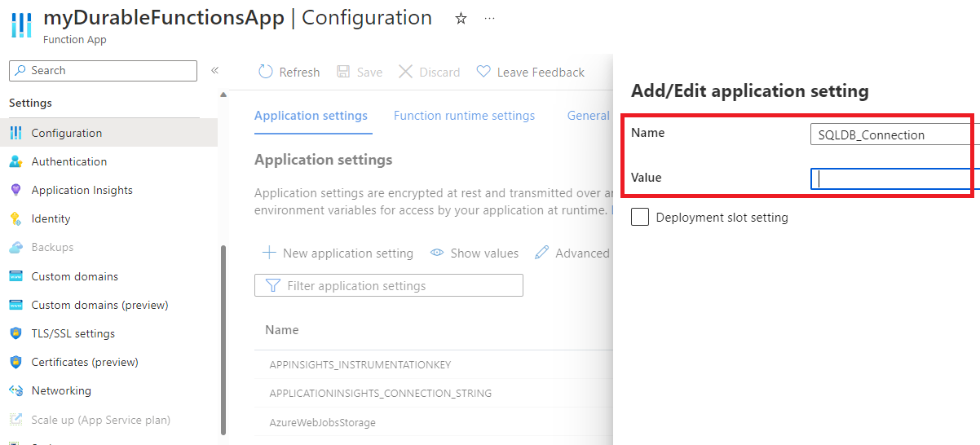Open the more options ellipsis menu
The width and height of the screenshot is (980, 445).
click(x=489, y=19)
